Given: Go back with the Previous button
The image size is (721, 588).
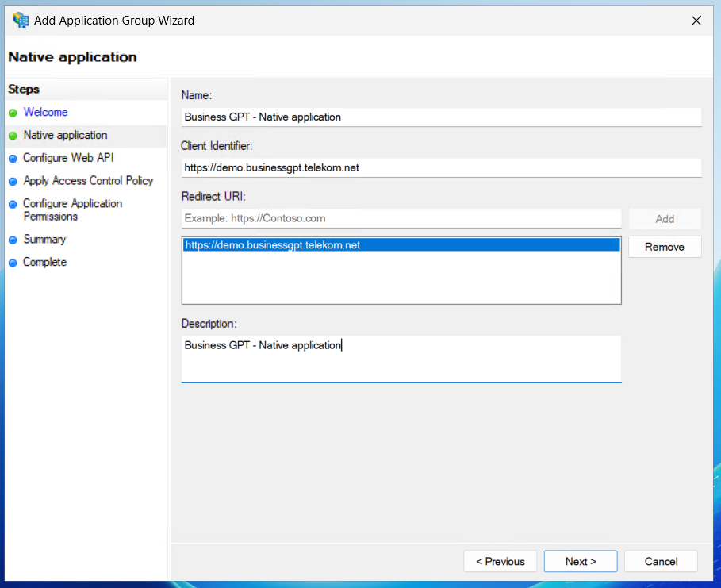Looking at the screenshot, I should [x=500, y=561].
